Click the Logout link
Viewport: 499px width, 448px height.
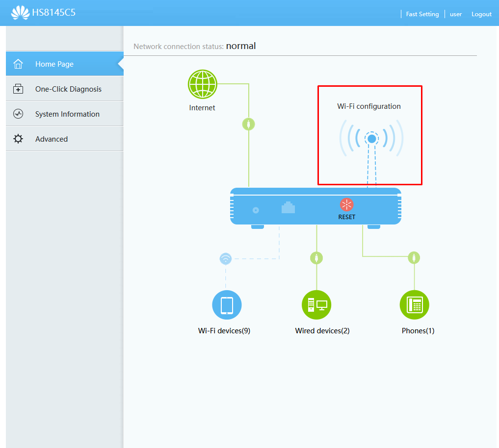pyautogui.click(x=481, y=14)
